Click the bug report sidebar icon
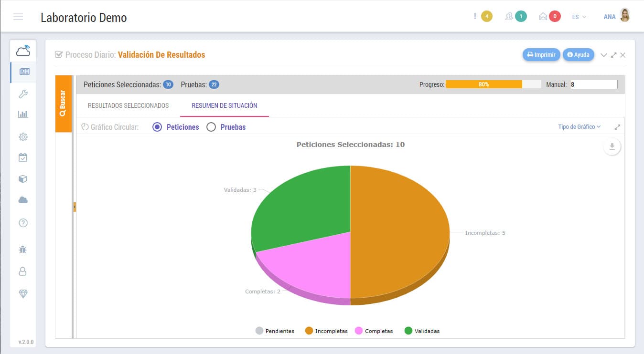Screen dimensions: 644x354 point(23,249)
